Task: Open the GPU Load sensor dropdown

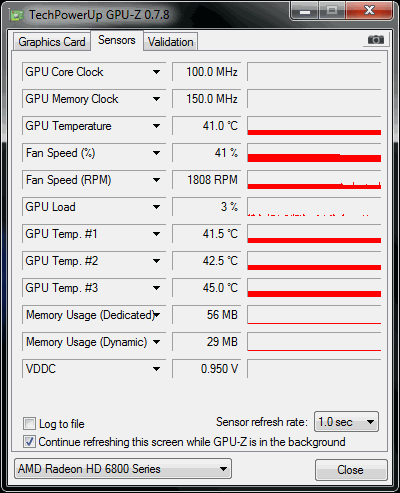Action: click(x=156, y=207)
